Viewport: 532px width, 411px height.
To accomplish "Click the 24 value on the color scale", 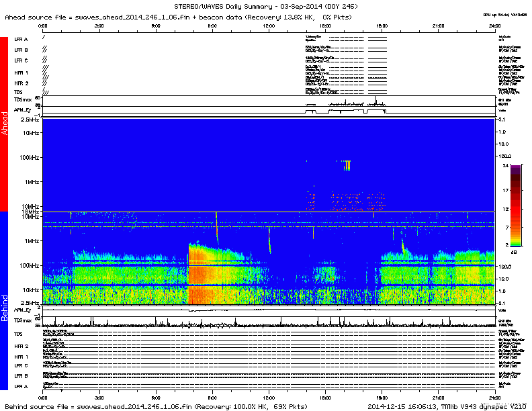I will point(506,165).
